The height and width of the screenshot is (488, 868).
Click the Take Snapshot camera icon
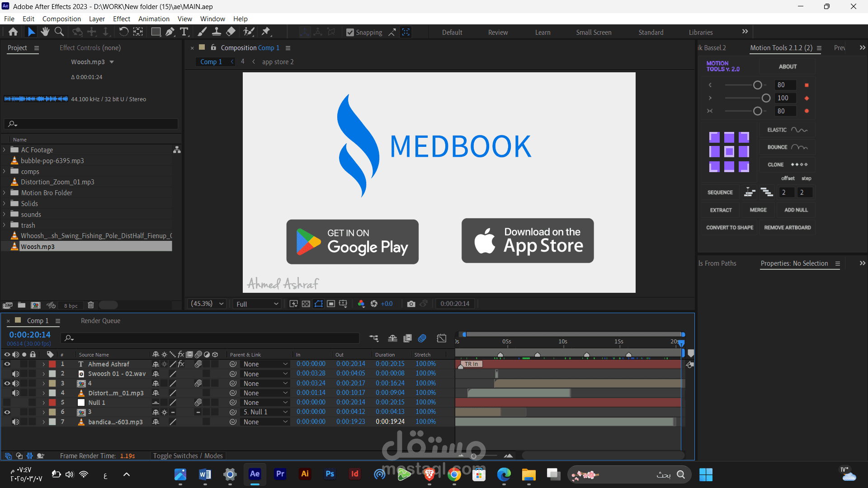[411, 304]
